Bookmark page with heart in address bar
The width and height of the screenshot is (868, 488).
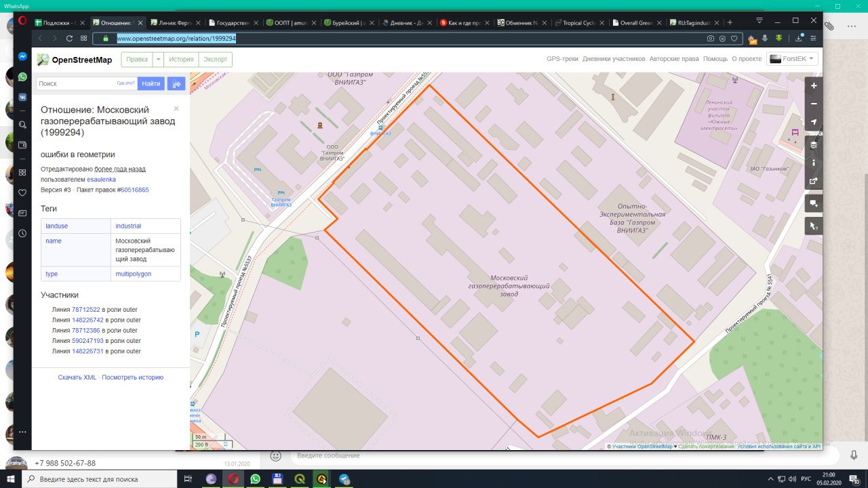(734, 39)
